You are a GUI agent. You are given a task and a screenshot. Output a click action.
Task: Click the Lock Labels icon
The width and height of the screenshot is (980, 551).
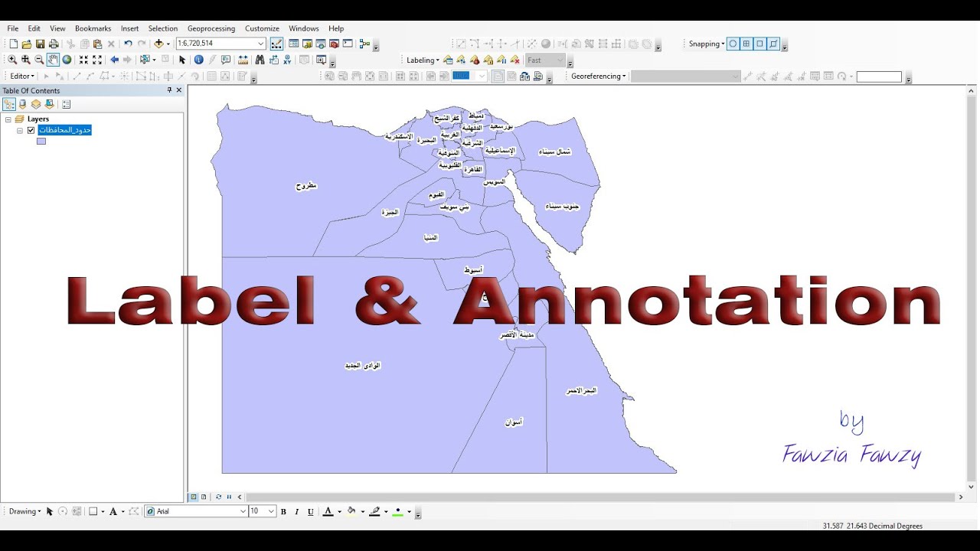488,60
